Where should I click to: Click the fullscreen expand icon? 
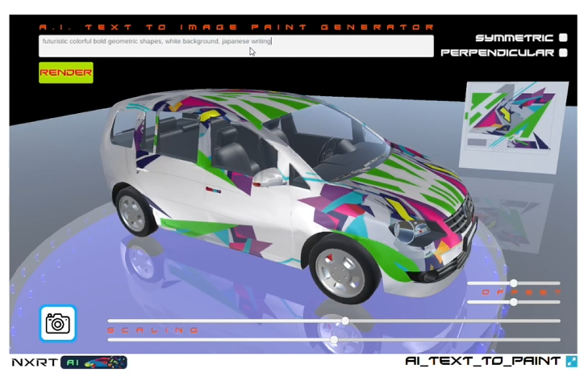572,362
